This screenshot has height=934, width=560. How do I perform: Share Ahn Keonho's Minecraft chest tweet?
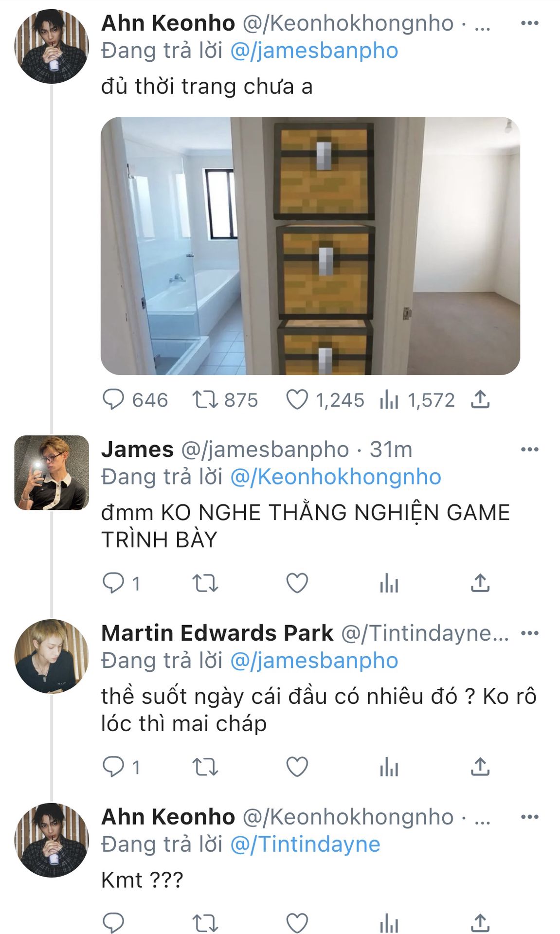coord(480,400)
